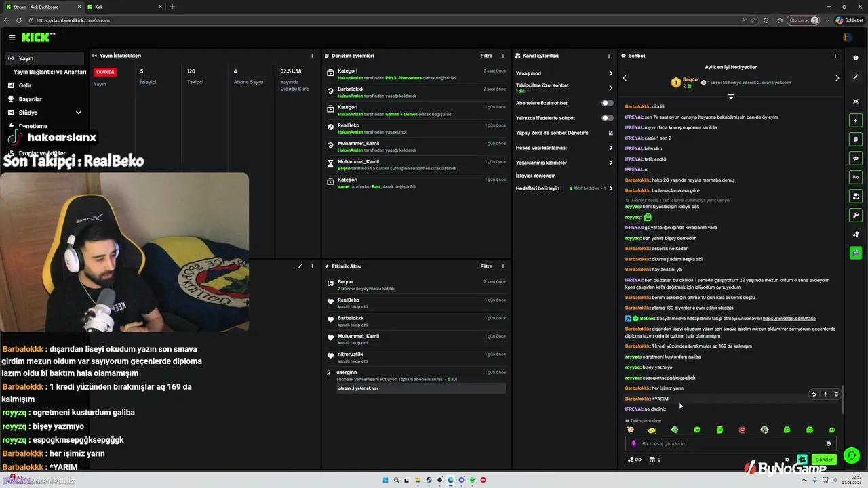Open Filtre in Denetim Eylemleri panel

pos(486,56)
